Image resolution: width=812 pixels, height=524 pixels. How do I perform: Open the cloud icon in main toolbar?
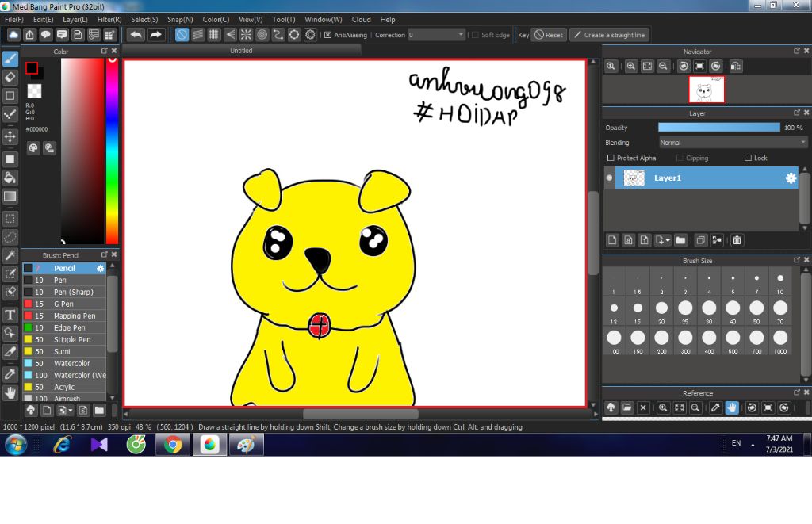[13, 35]
